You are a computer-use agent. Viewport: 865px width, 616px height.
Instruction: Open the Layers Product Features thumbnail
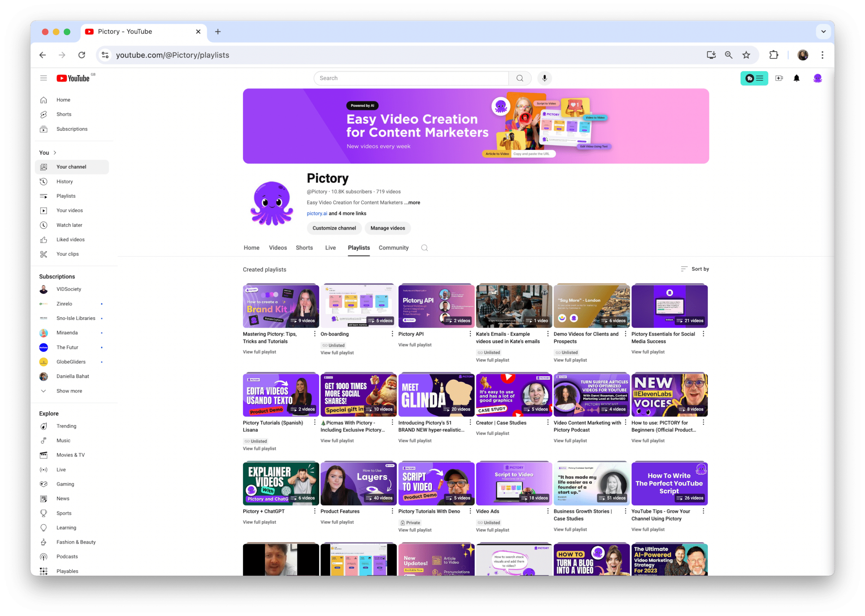[359, 483]
